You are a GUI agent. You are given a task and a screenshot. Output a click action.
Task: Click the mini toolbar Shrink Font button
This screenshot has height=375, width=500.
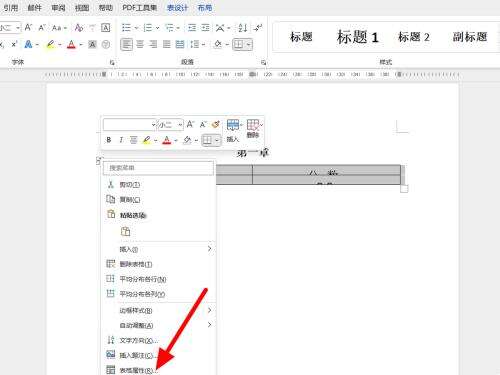(x=203, y=124)
